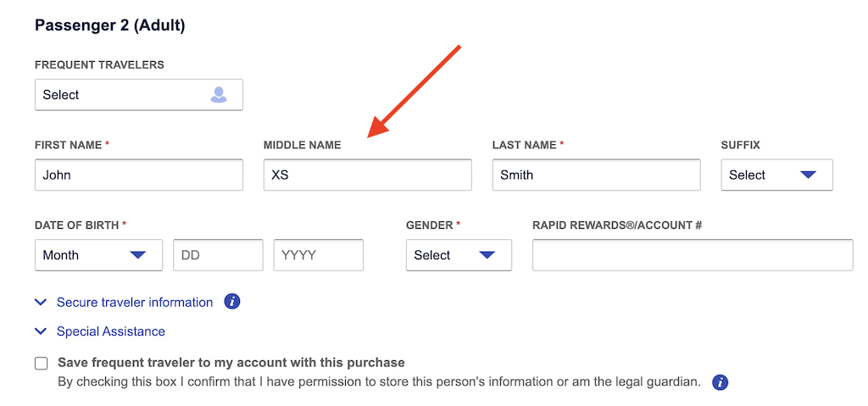Click chevron icon beside Secure traveler information
The width and height of the screenshot is (868, 406).
[x=41, y=303]
